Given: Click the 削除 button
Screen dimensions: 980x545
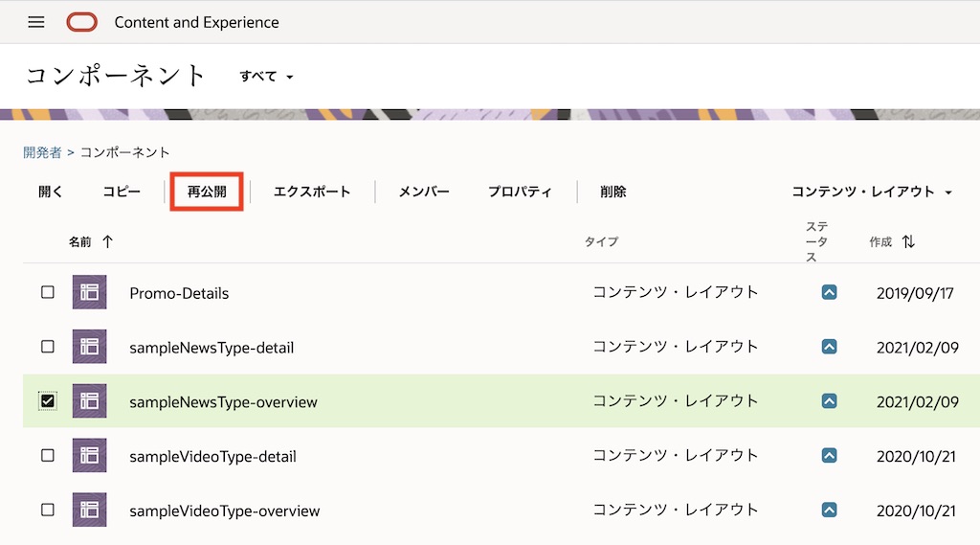Looking at the screenshot, I should click(612, 192).
